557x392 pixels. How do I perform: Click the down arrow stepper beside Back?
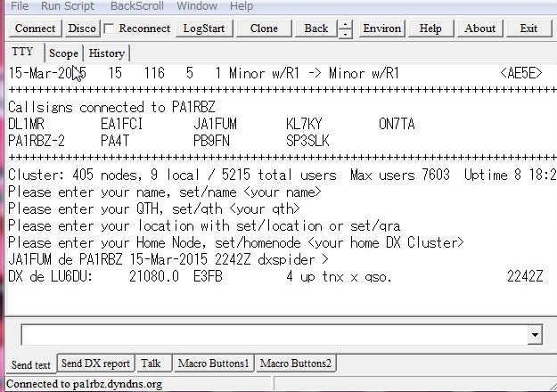point(346,34)
